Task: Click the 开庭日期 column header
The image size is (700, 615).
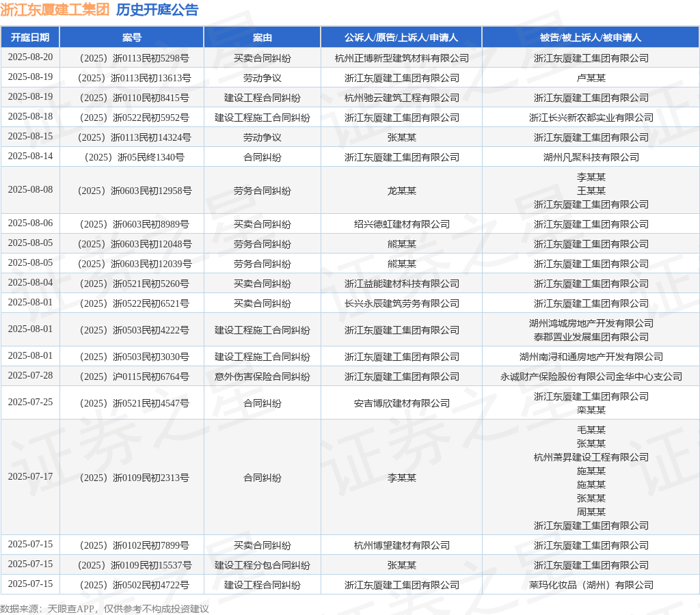Action: (30, 38)
